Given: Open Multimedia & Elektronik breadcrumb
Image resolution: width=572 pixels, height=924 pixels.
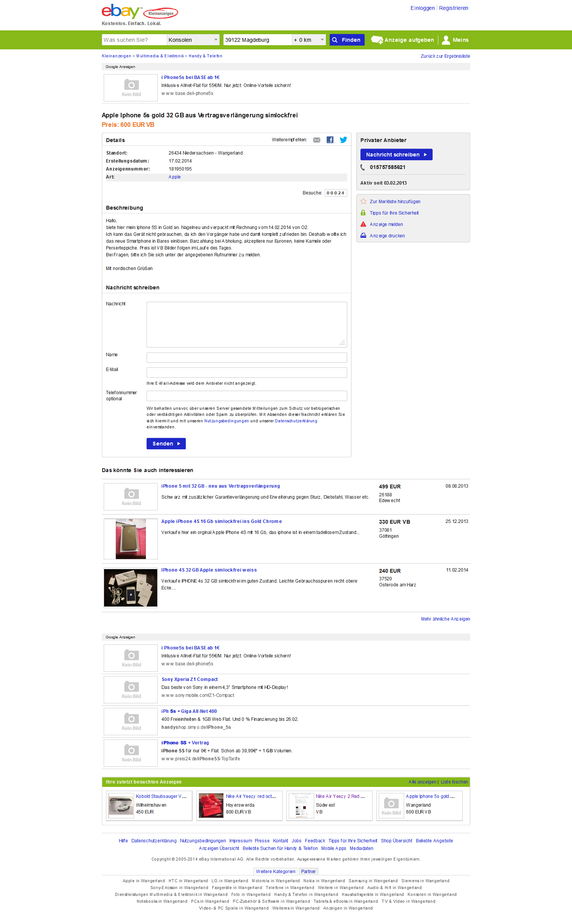Looking at the screenshot, I should [160, 56].
